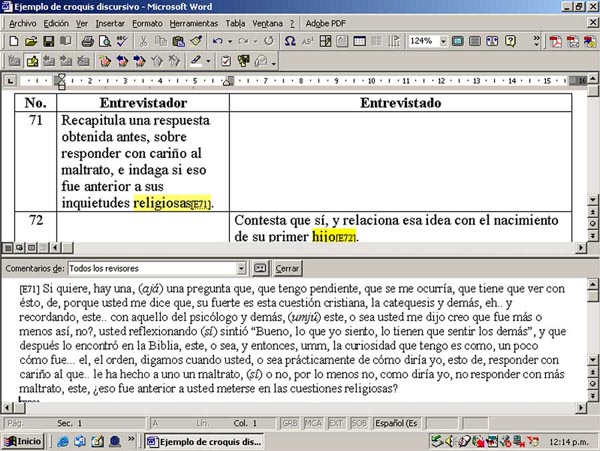This screenshot has height=451, width=600.
Task: Click the Paste clipboard icon
Action: point(178,42)
